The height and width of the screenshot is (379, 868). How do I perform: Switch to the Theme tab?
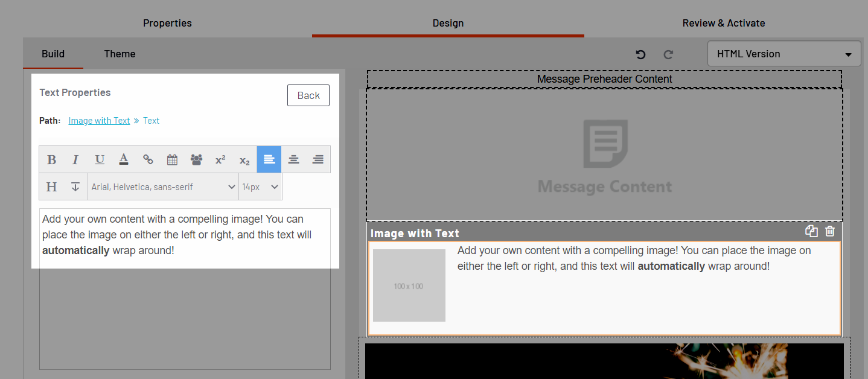coord(120,54)
